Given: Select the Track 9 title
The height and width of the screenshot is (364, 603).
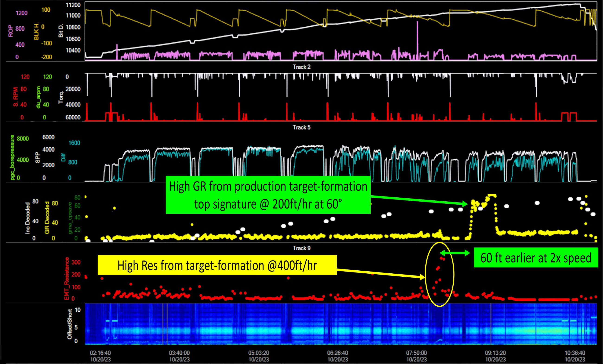Looking at the screenshot, I should pyautogui.click(x=301, y=248).
